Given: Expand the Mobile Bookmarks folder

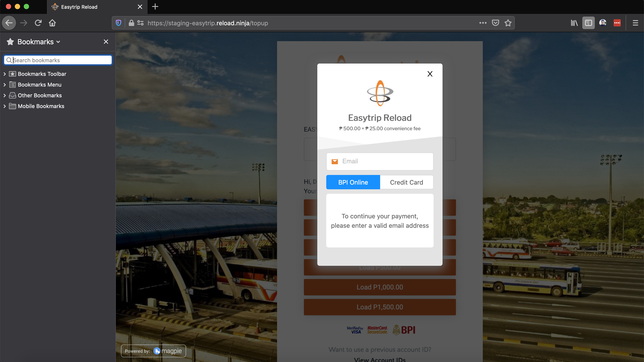Looking at the screenshot, I should pyautogui.click(x=4, y=106).
